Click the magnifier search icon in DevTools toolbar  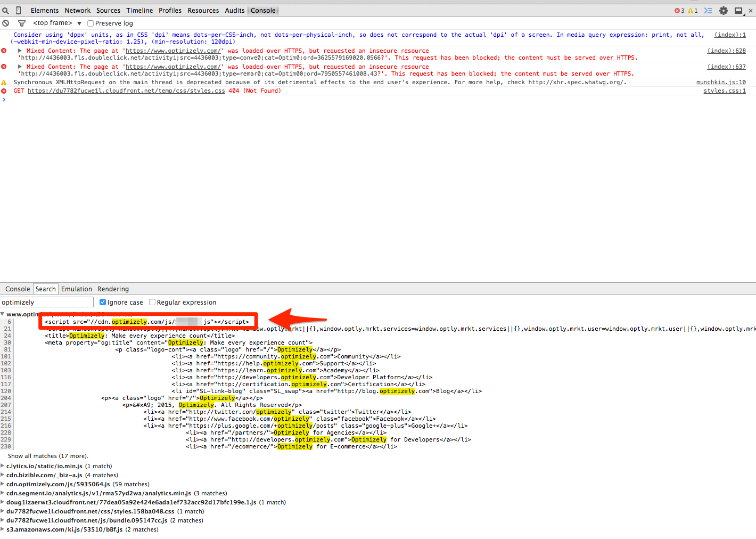point(5,11)
